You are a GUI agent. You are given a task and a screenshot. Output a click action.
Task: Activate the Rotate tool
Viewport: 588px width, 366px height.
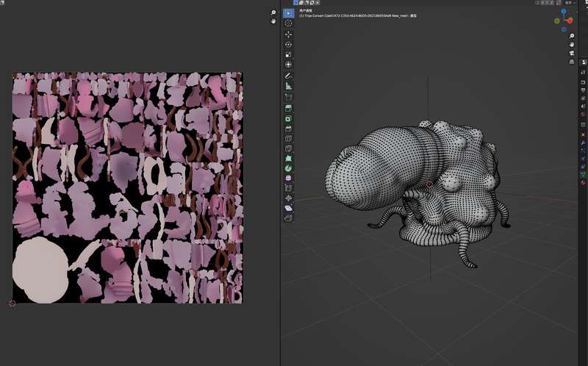pos(288,44)
